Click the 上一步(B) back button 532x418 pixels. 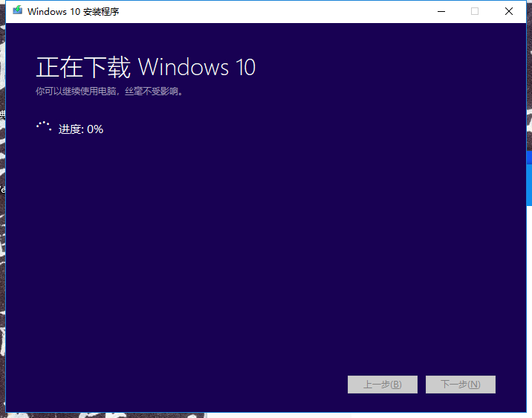coord(383,385)
